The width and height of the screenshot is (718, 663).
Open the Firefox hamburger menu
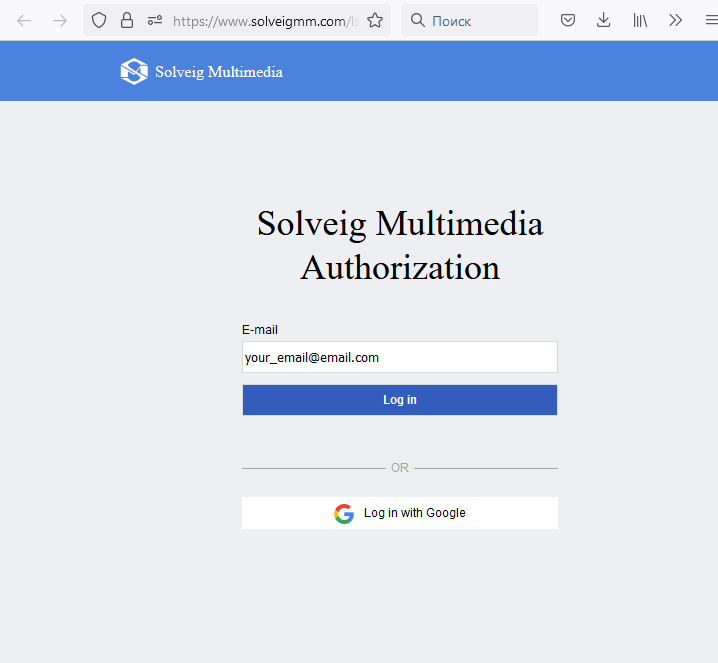coord(711,21)
